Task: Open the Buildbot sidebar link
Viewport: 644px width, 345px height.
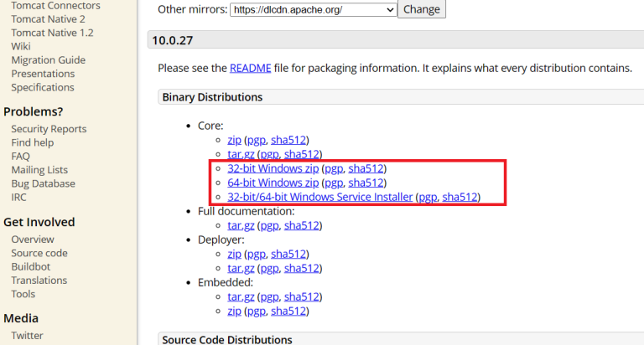Action: click(30, 266)
